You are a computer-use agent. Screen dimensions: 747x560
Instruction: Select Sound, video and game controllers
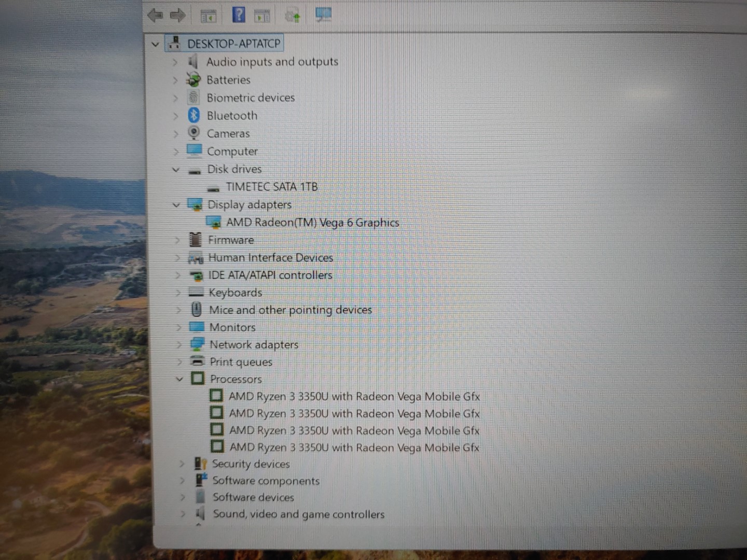(x=298, y=514)
